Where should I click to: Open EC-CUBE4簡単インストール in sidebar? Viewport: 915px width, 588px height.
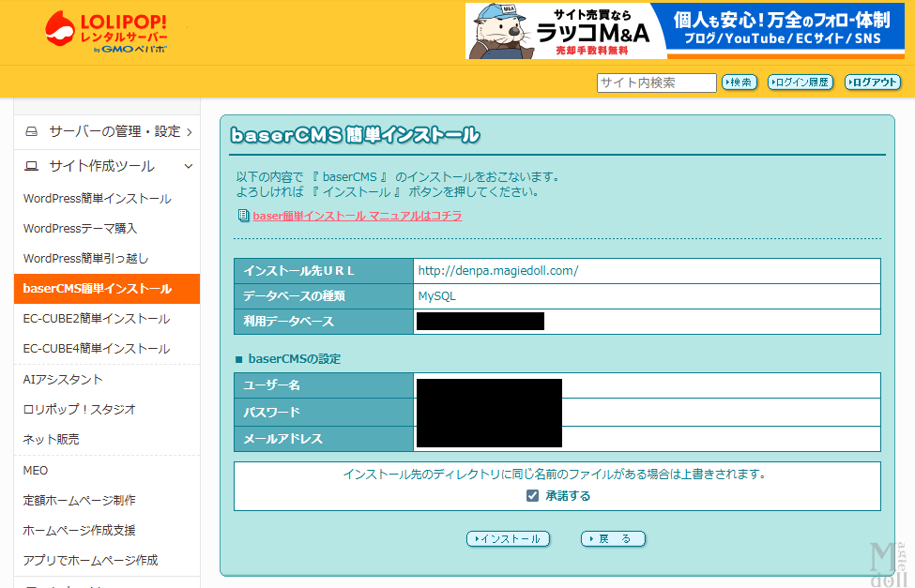click(x=97, y=349)
